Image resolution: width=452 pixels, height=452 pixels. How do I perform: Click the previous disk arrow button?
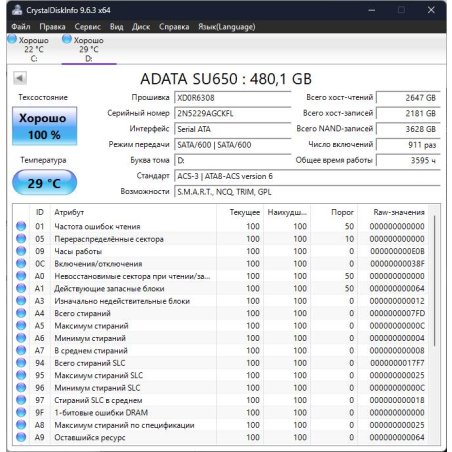pyautogui.click(x=20, y=78)
